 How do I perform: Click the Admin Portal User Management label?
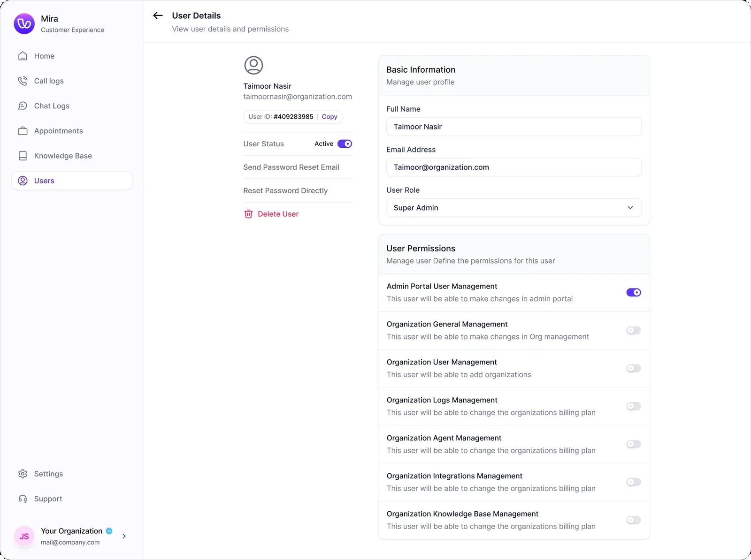pyautogui.click(x=442, y=287)
